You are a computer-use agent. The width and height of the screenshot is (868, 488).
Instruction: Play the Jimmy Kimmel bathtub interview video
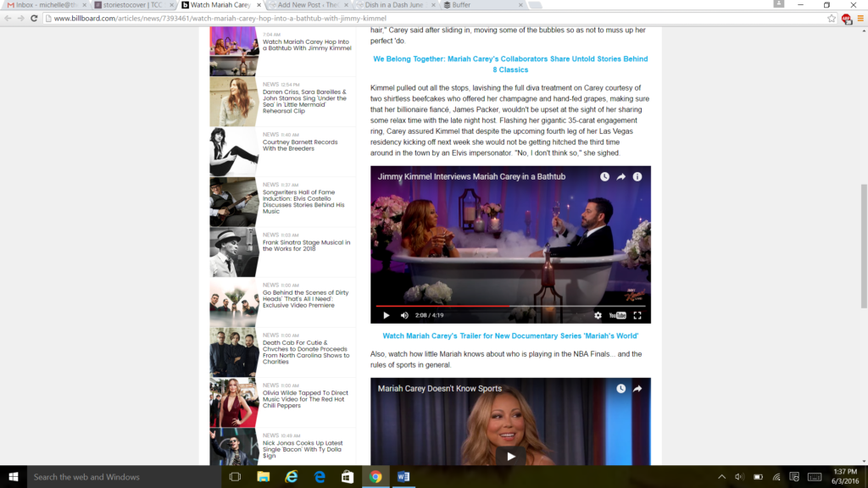[x=387, y=315]
